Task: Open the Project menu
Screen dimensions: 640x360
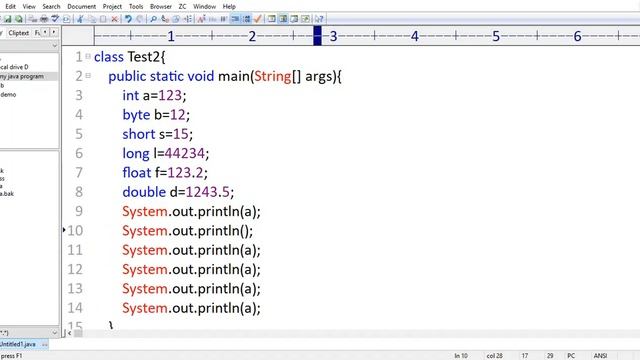Action: pyautogui.click(x=112, y=7)
